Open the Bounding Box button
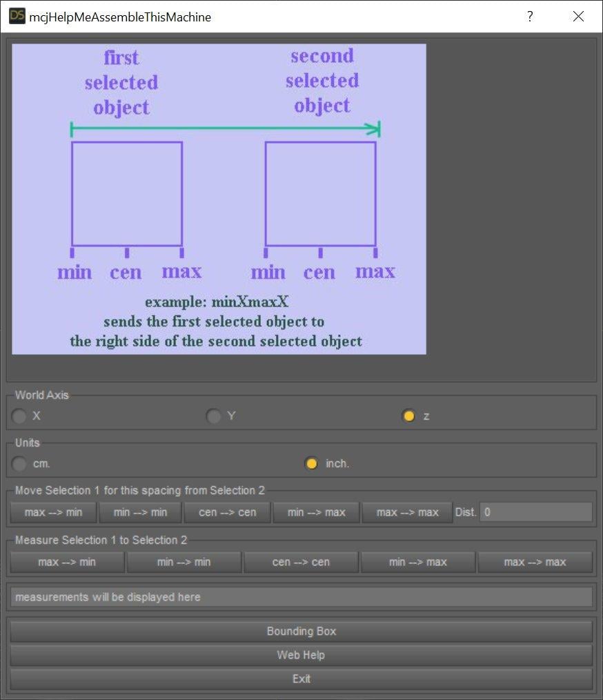This screenshot has width=603, height=700. tap(301, 631)
